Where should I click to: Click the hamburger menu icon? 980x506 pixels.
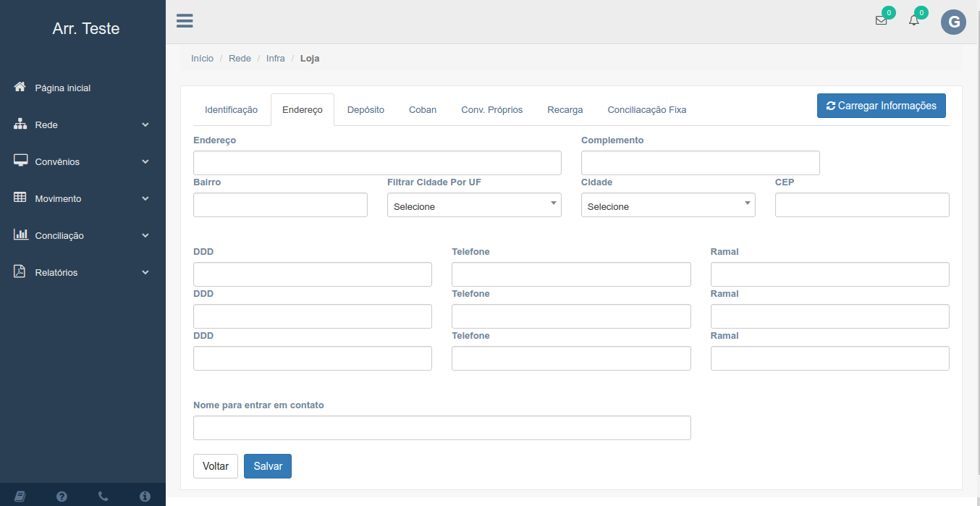click(185, 21)
